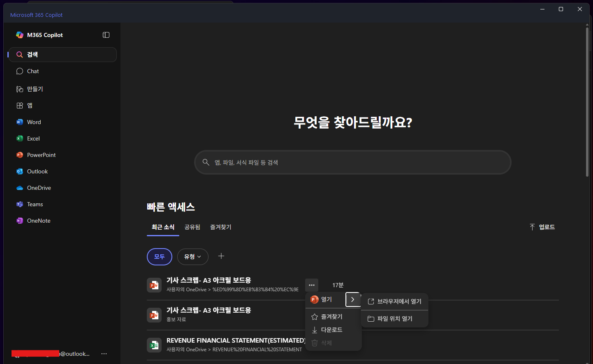Screen dimensions: 593x364
Task: Click PowerPoint file icon in 홍보 자료 row
Action: tap(154, 315)
